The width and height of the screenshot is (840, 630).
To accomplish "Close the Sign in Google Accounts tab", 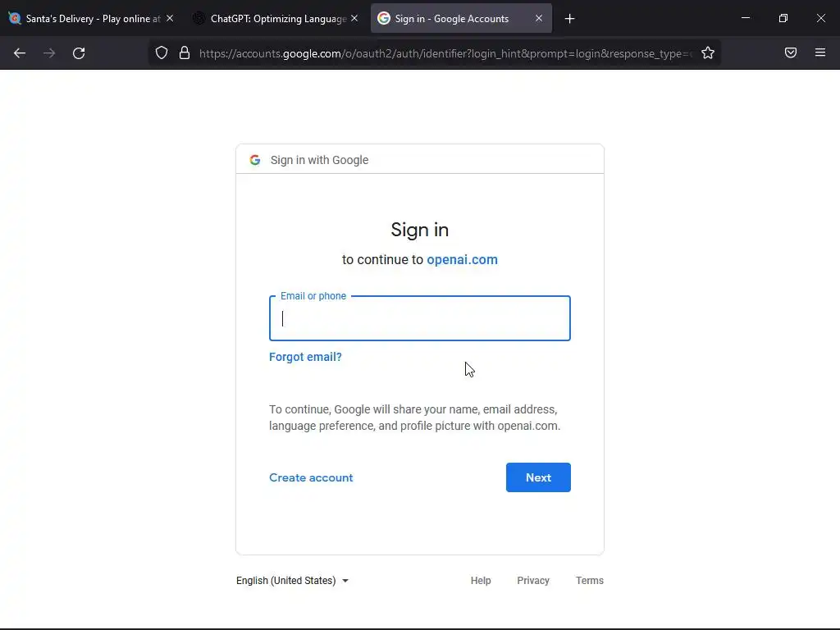I will click(x=539, y=18).
